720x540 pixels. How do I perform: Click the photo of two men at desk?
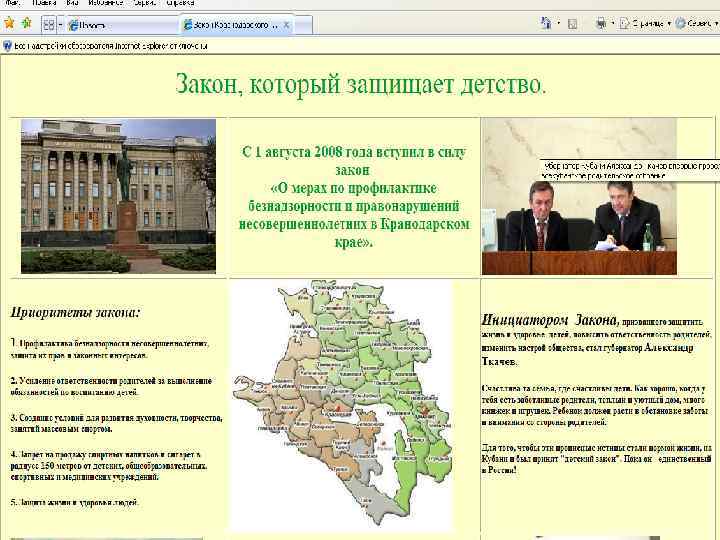point(579,197)
